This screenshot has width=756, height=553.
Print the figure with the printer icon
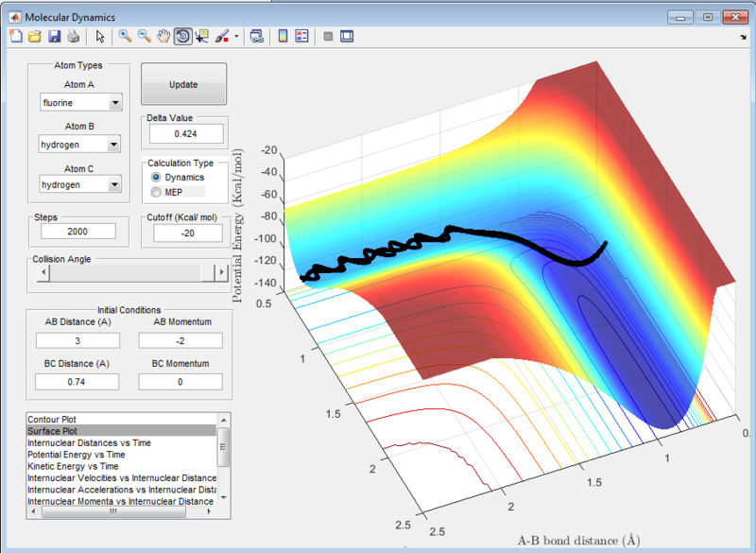pyautogui.click(x=72, y=37)
